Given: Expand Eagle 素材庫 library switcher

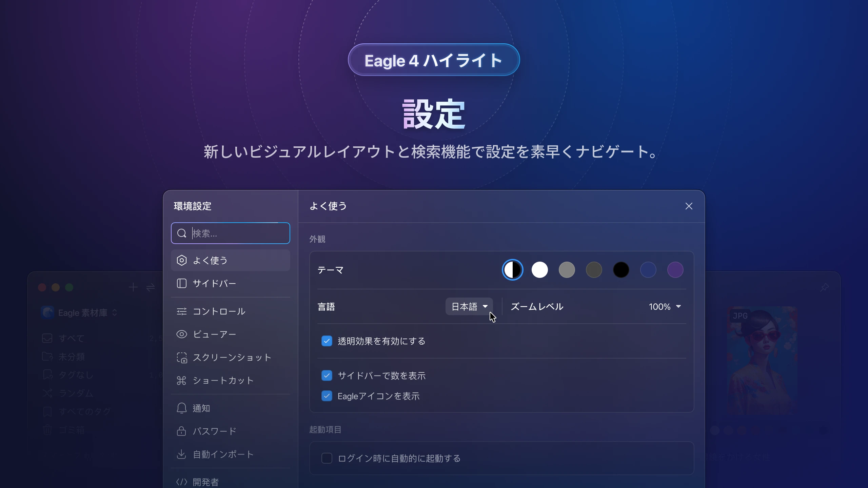Looking at the screenshot, I should pos(83,313).
